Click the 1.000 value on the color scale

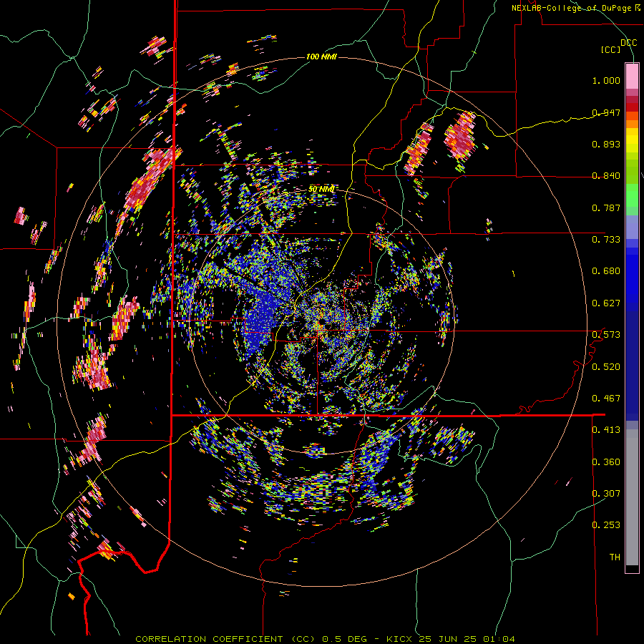pyautogui.click(x=606, y=80)
